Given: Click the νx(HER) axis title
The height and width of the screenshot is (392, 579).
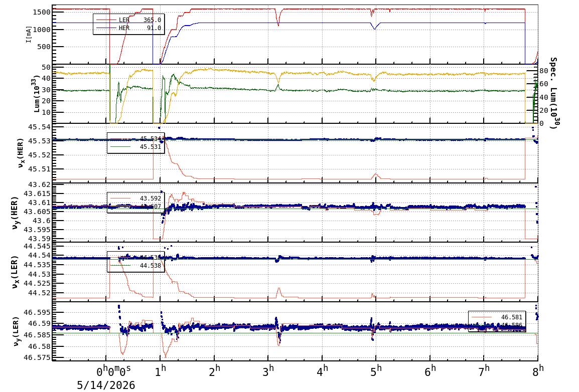Looking at the screenshot, I should (20, 153).
